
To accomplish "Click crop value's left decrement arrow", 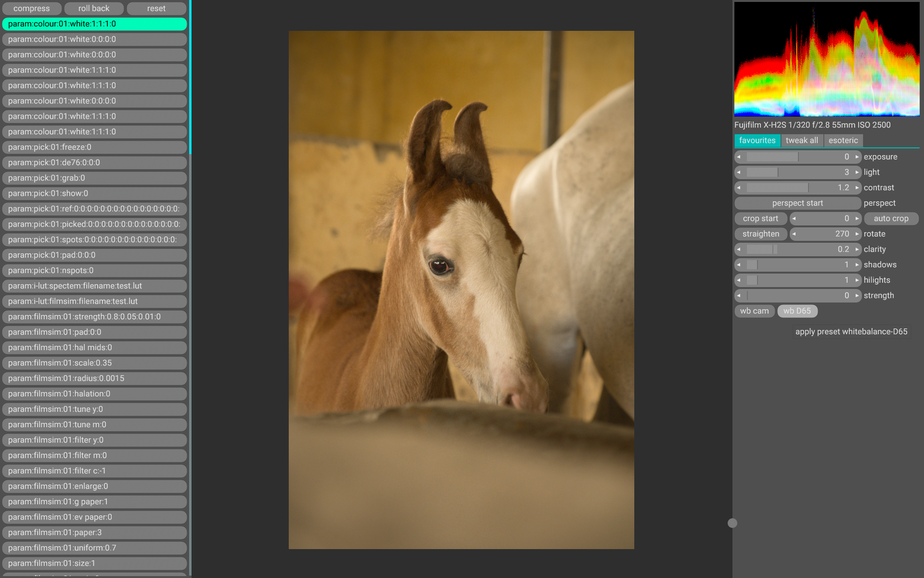I will tap(794, 219).
